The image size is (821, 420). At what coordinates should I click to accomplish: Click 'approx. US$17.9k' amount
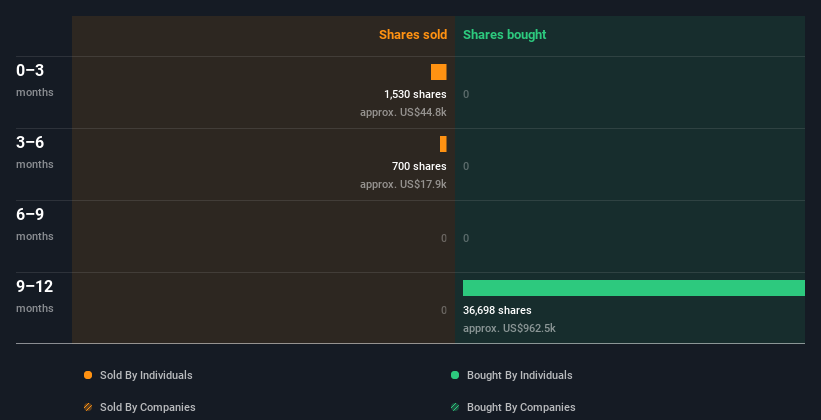[403, 184]
